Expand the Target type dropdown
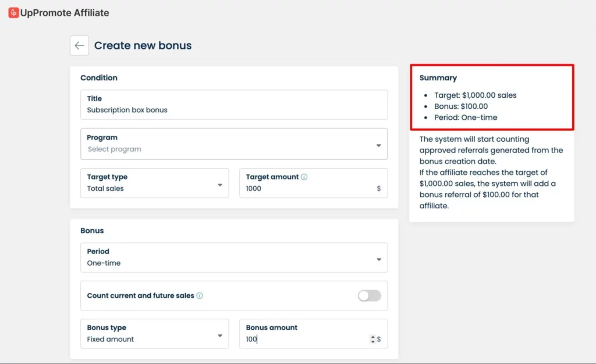This screenshot has width=596, height=364. point(154,183)
